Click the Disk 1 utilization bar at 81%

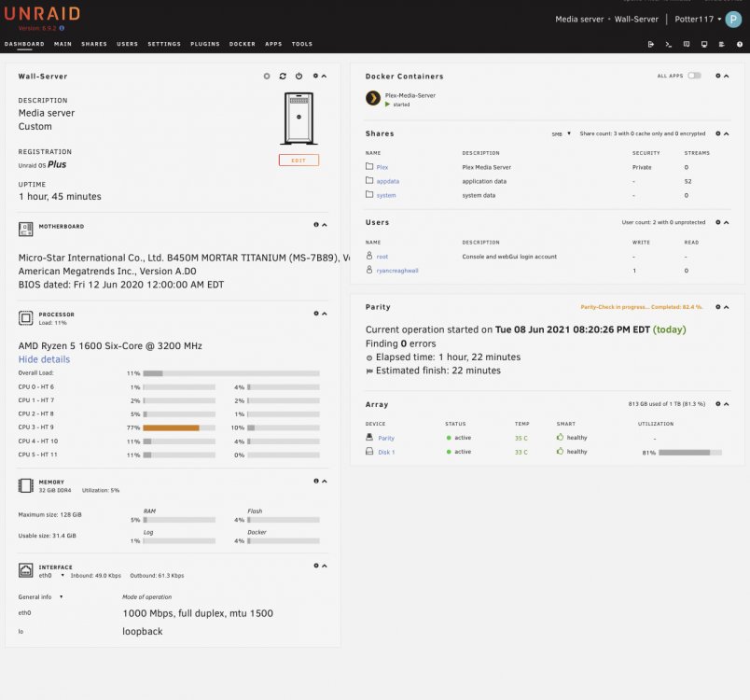pos(690,453)
